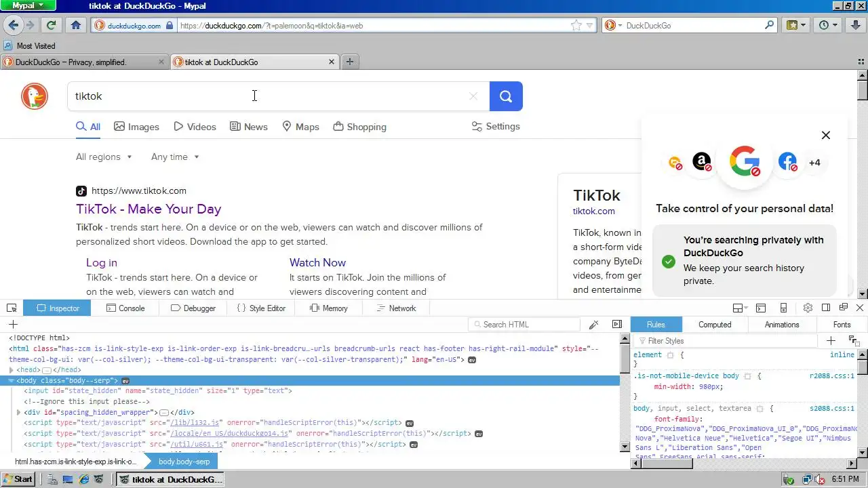Click the blue DuckDuckGo search magnifier button
The image size is (868, 488).
pyautogui.click(x=506, y=96)
